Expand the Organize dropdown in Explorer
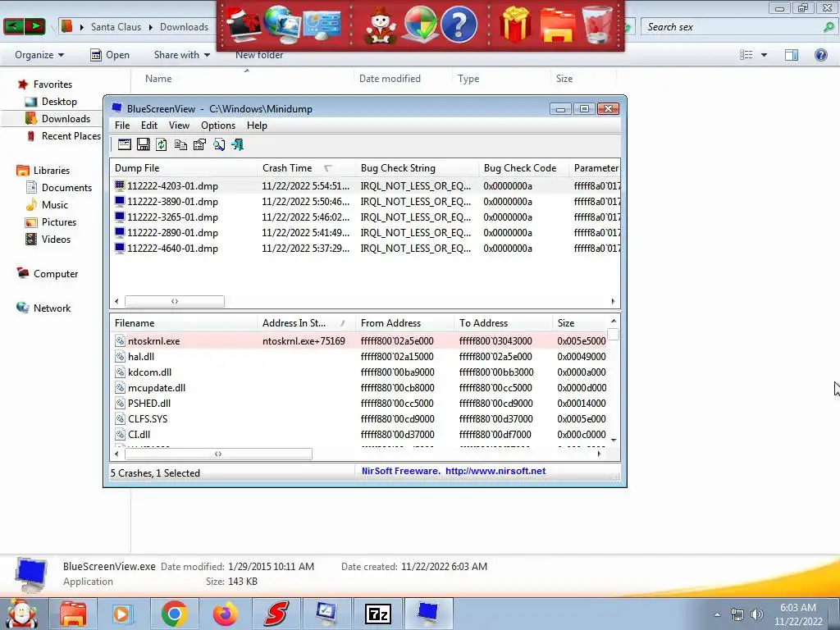Viewport: 840px width, 630px height. click(x=39, y=55)
